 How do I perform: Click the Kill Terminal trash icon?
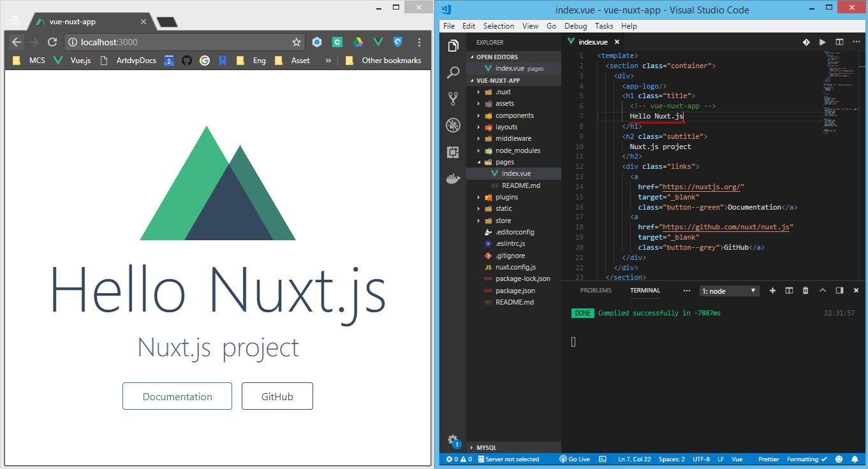805,290
